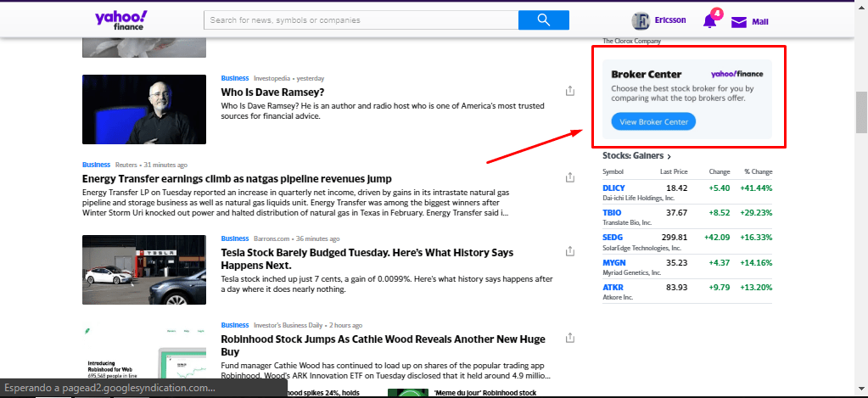Open the TBIO ticker link
Viewport: 868px width, 398px height.
pos(612,212)
